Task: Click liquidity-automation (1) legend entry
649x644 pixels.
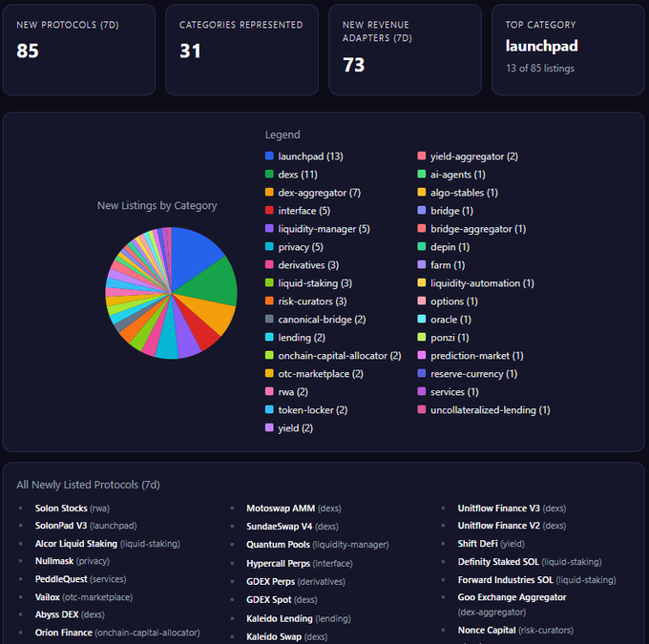Action: point(476,283)
